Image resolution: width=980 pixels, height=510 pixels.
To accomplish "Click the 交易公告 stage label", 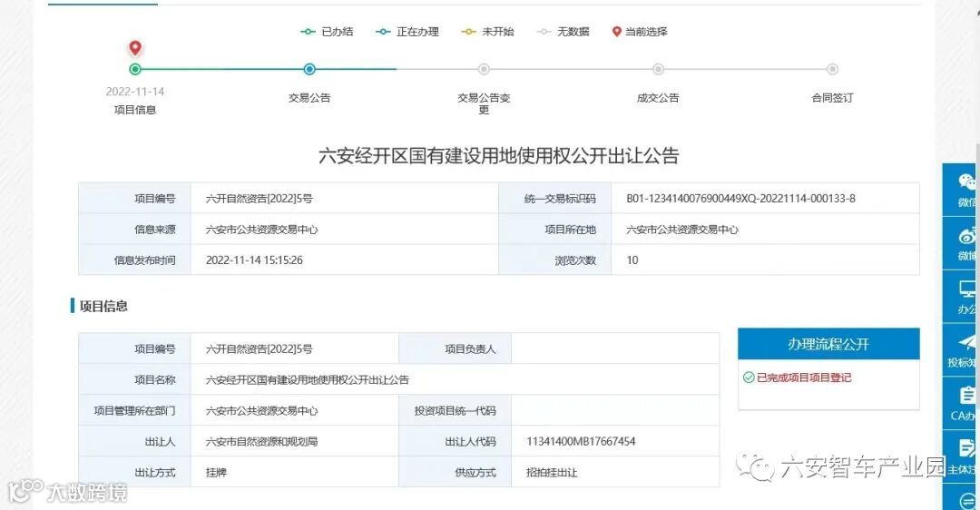I will (309, 97).
